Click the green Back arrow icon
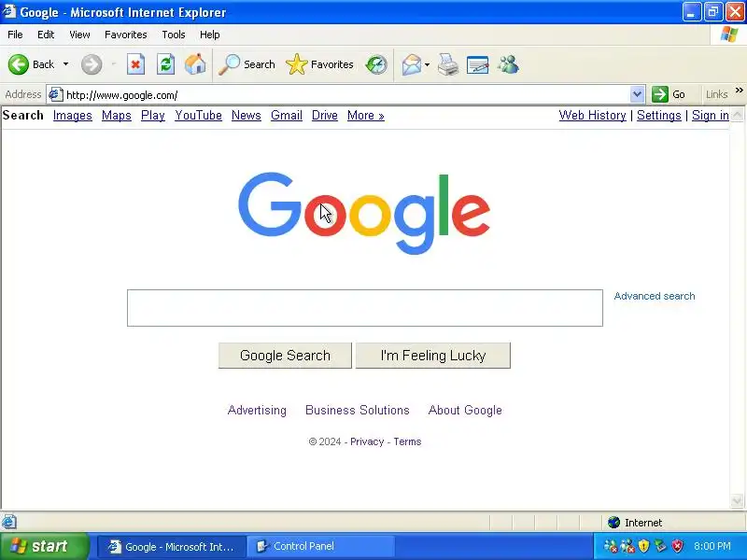Viewport: 747px width, 560px height. [19, 64]
